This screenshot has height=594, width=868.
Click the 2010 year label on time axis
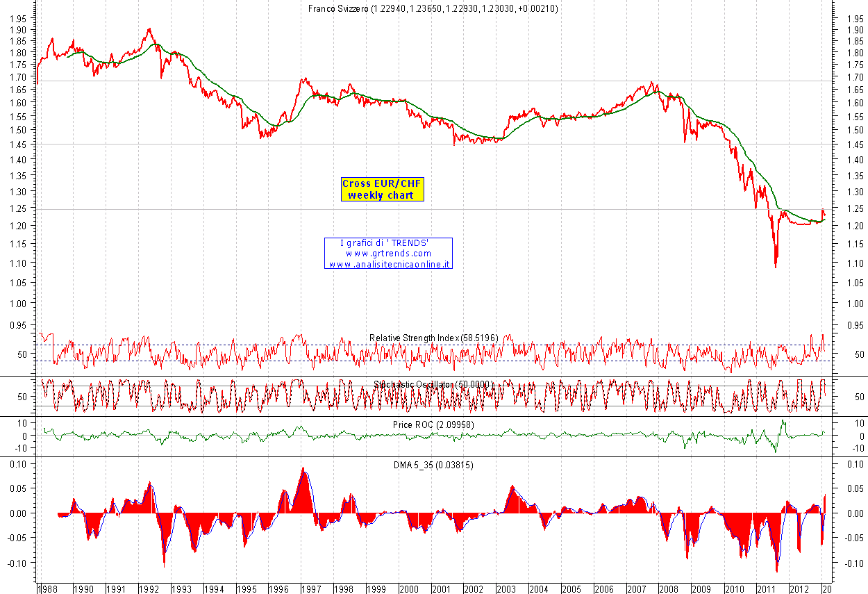[735, 588]
